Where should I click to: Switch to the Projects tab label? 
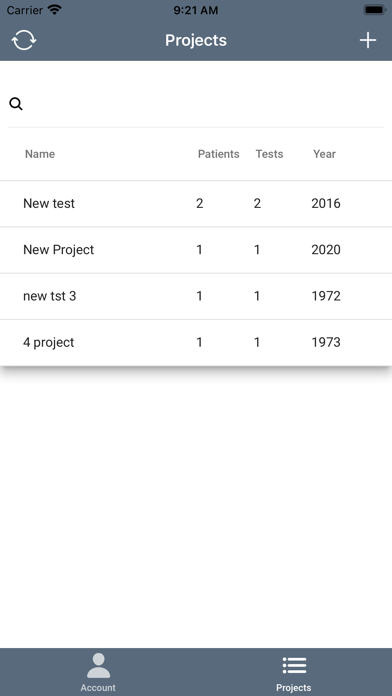pos(294,688)
